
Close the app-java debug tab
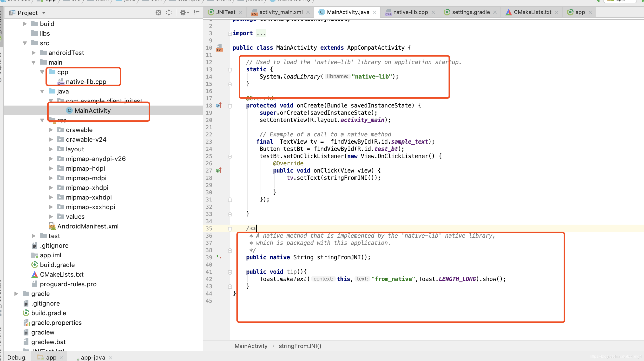click(111, 358)
